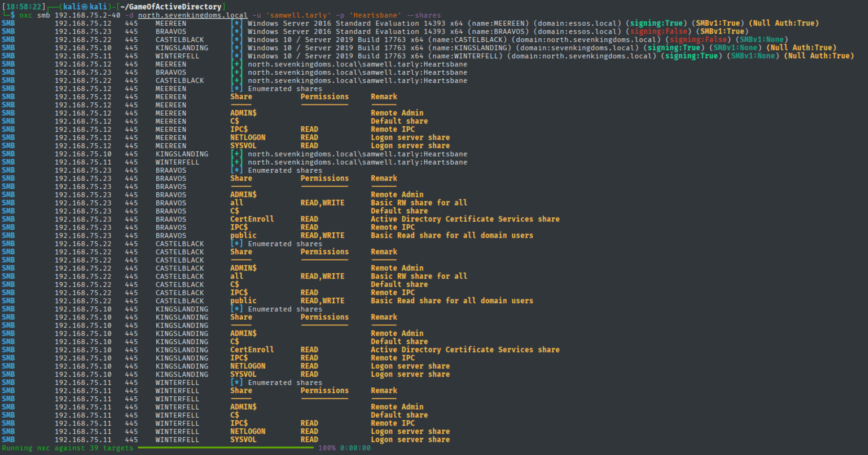Click the [*] marker beside CASTELBLACK's Enumerated shares
The image size is (868, 455).
(237, 244)
